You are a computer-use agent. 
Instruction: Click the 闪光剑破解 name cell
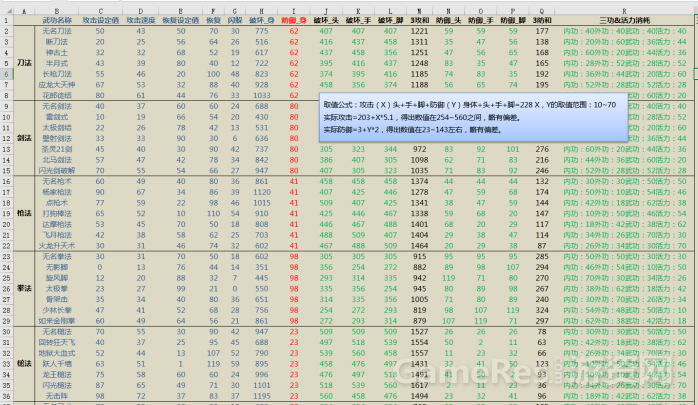point(57,170)
